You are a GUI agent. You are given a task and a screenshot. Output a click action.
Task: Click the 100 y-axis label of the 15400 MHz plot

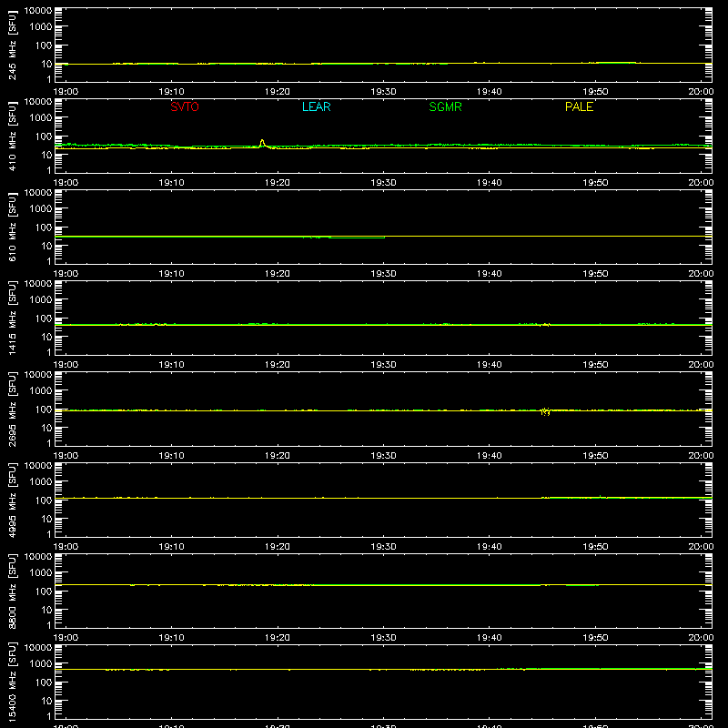point(44,682)
